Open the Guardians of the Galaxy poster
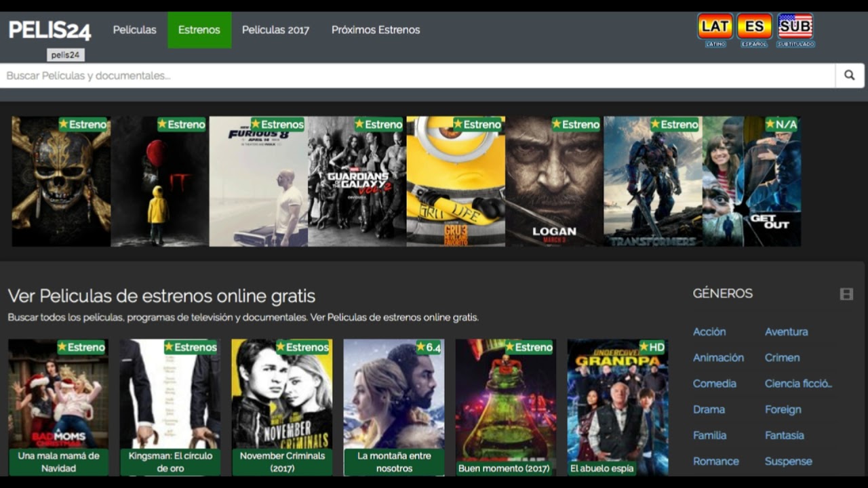868x488 pixels. tap(357, 181)
